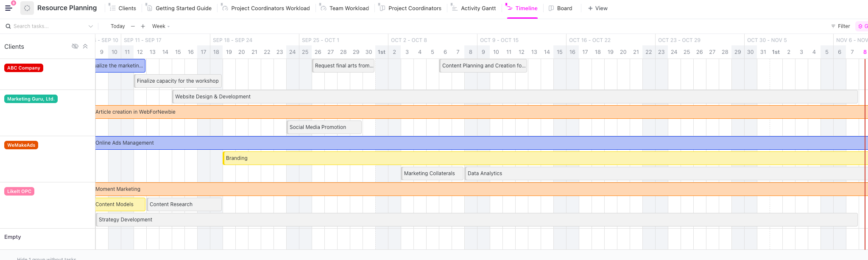Zoom out timeline with minus icon
This screenshot has width=868, height=260.
coord(133,26)
